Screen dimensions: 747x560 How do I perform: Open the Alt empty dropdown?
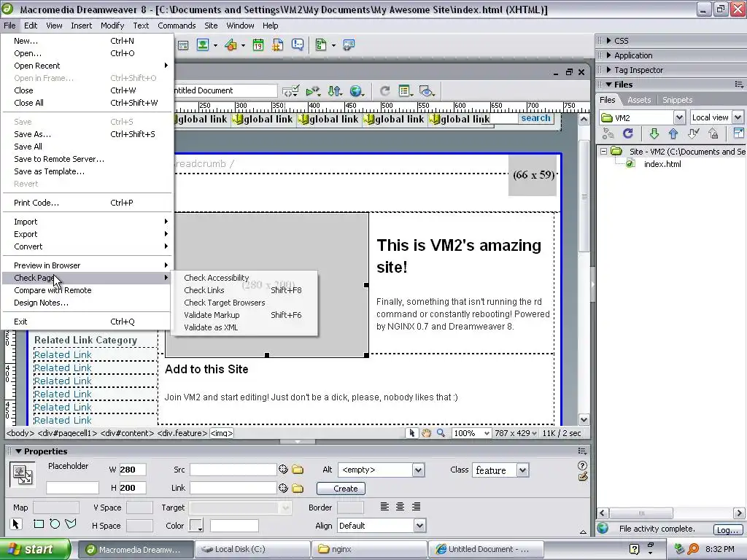pyautogui.click(x=418, y=470)
